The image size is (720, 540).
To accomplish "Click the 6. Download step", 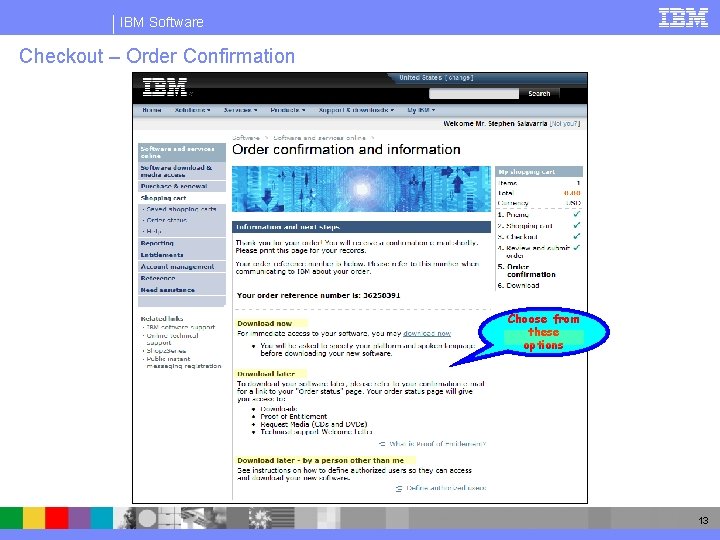I will 518,286.
